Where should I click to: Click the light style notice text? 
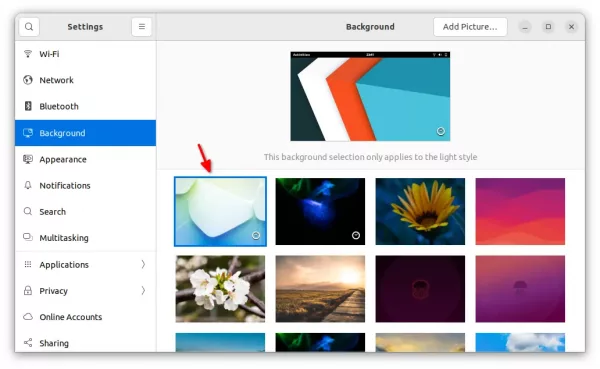click(370, 157)
